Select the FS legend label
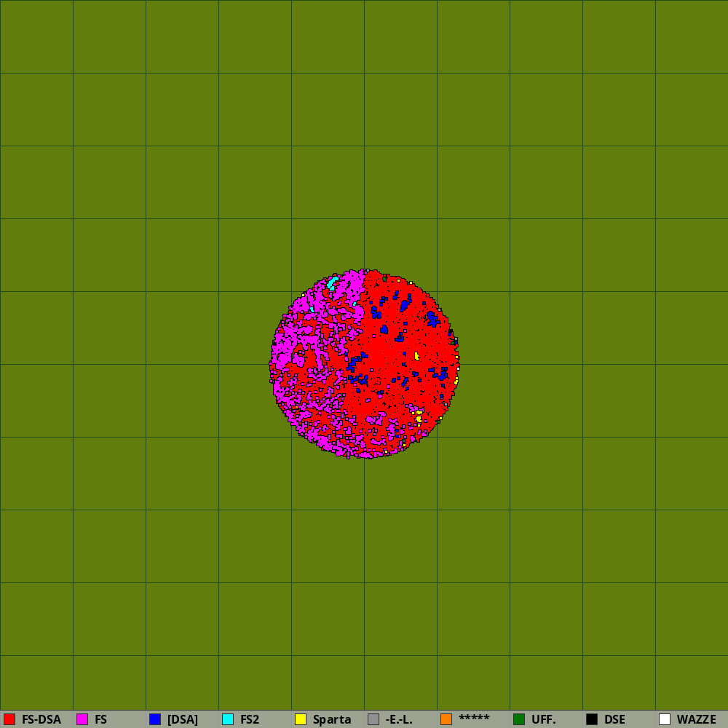Screen dimensions: 728x728 click(x=100, y=719)
